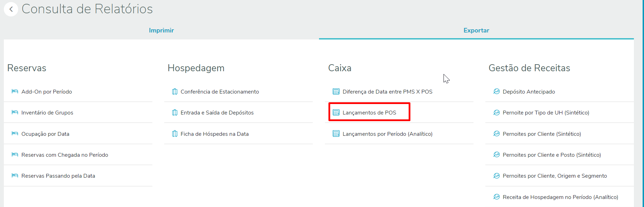Click the back arrow beside Consulta de Relatórios
Viewport: 644px width, 207px height.
coord(11,9)
